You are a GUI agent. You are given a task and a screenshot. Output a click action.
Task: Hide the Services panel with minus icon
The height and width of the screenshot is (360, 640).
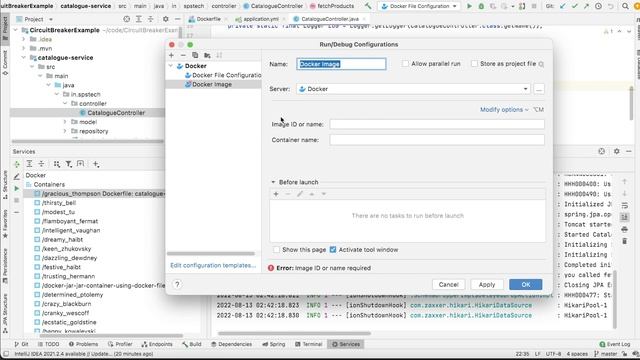(629, 151)
